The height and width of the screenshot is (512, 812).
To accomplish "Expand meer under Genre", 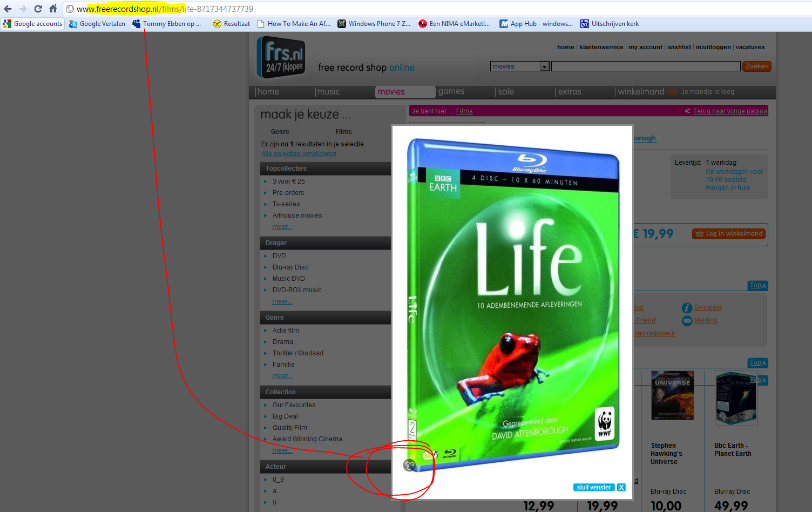I will pyautogui.click(x=282, y=376).
